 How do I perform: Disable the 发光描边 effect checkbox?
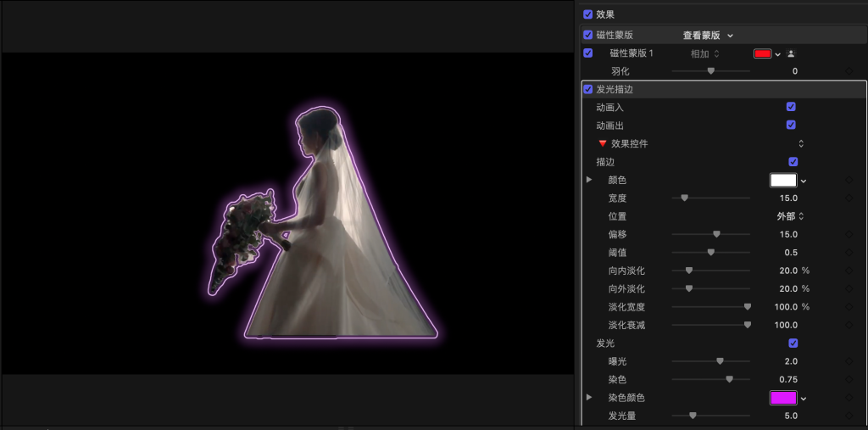pos(588,89)
